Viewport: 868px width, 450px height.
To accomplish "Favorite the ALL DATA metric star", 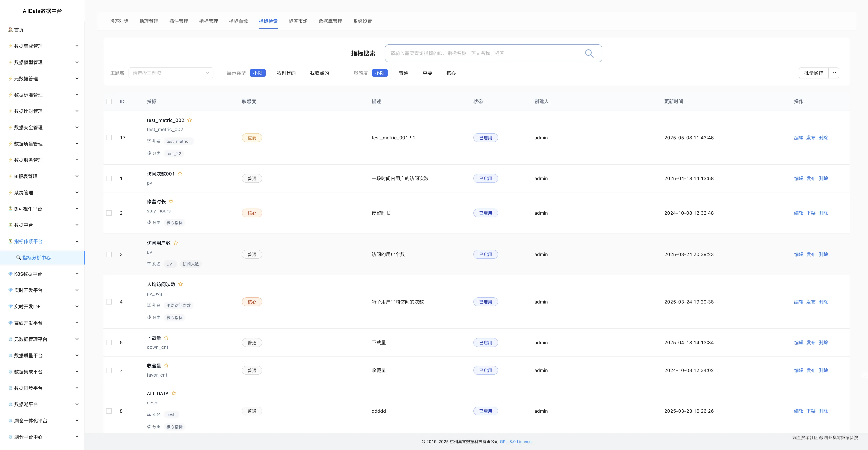I will [x=174, y=393].
